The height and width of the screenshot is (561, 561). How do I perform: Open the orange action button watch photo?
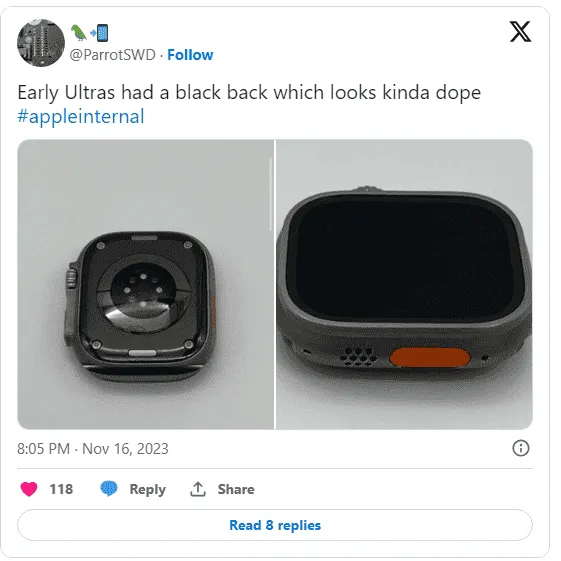pyautogui.click(x=404, y=284)
